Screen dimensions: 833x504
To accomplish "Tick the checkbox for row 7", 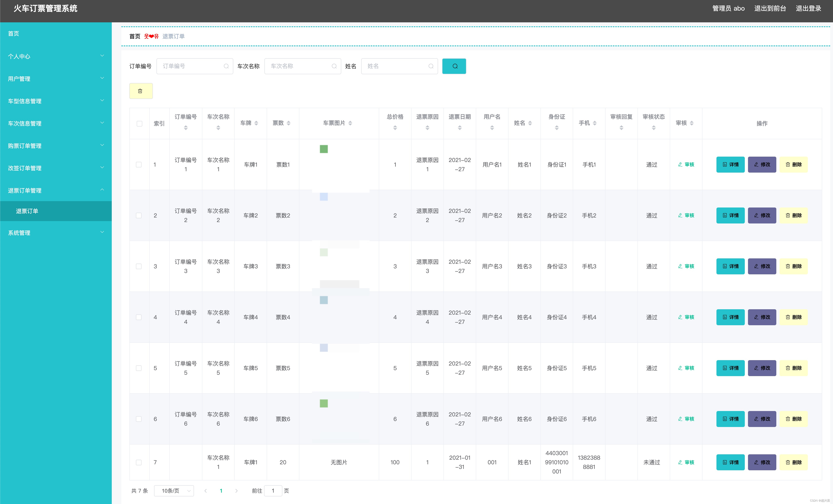I will click(139, 462).
